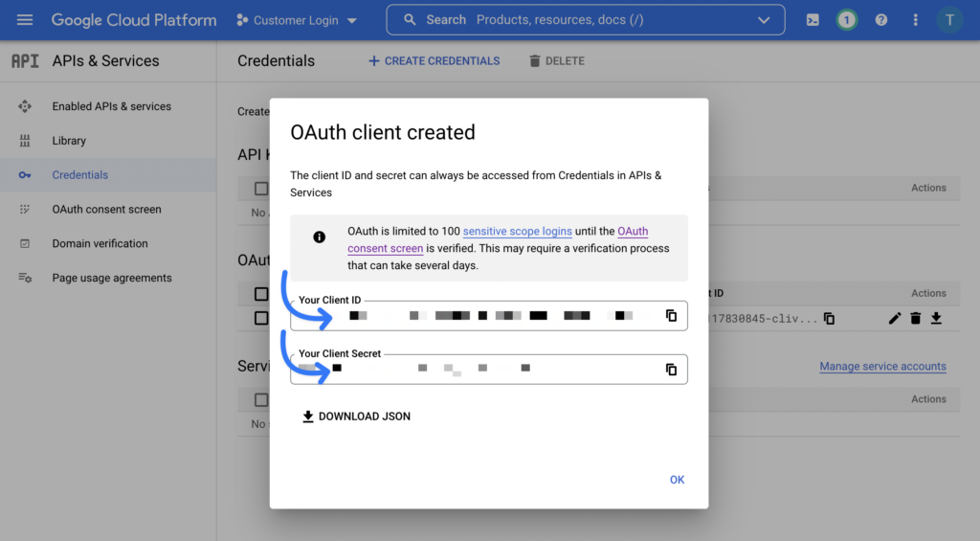Viewport: 980px width, 541px height.
Task: Click the 'OAuth client created' dialog title
Action: pyautogui.click(x=383, y=132)
